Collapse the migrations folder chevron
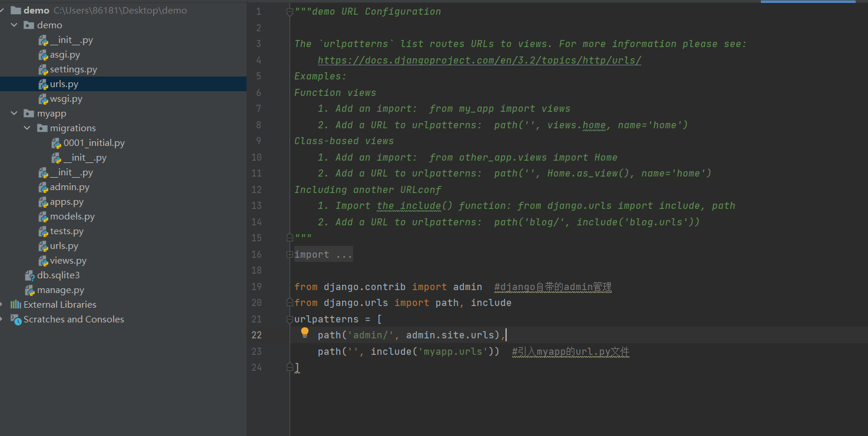 tap(27, 128)
